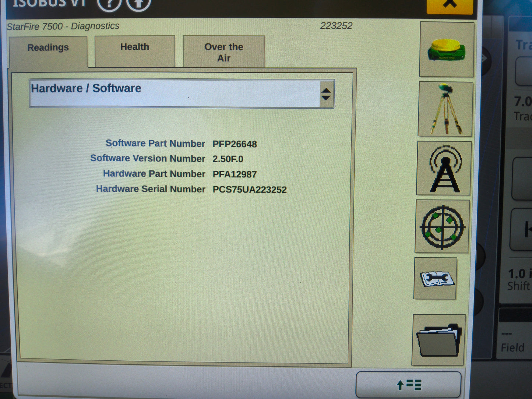
Task: Click the Hardware Part Number label
Action: coord(154,174)
